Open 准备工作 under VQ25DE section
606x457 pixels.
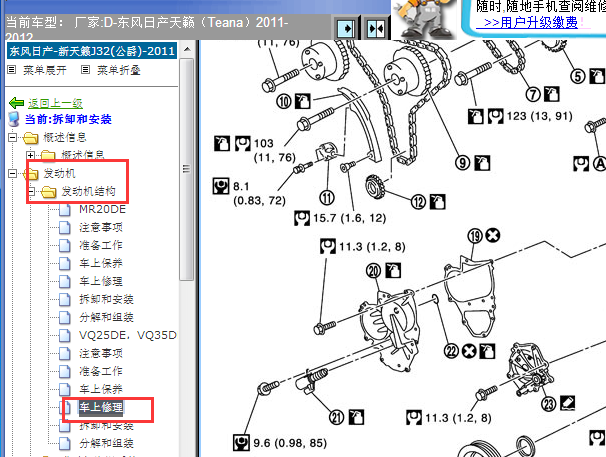click(101, 371)
